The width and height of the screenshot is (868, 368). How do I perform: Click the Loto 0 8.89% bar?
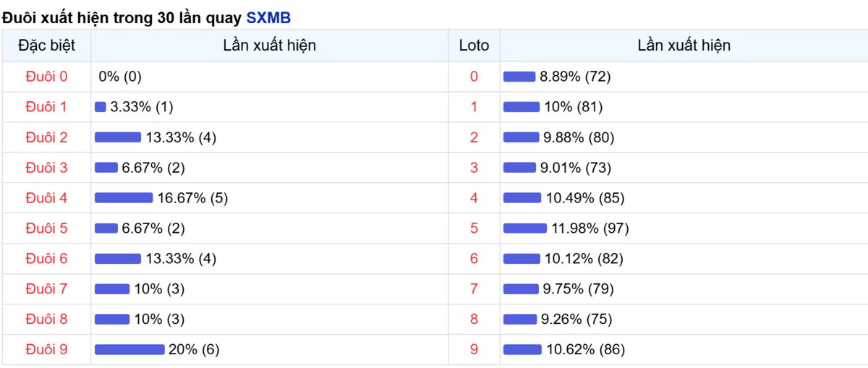[x=519, y=76]
